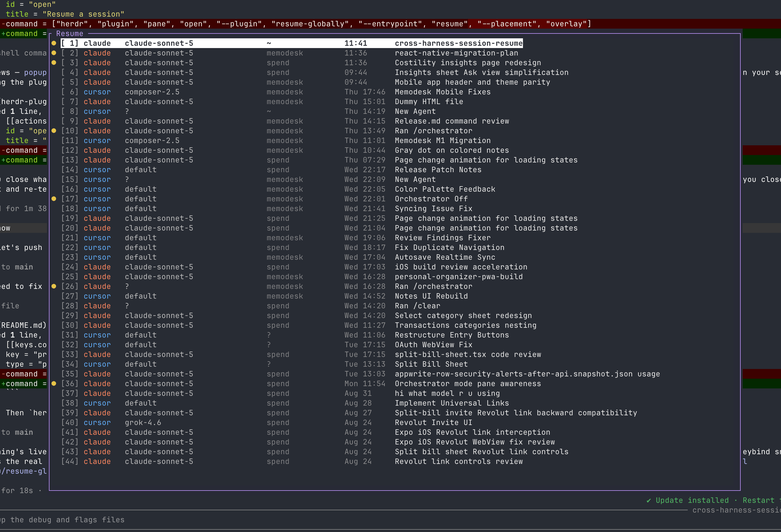
Task: Open the grok-4.6 'Revolut Invite UI' session
Action: [x=267, y=423]
